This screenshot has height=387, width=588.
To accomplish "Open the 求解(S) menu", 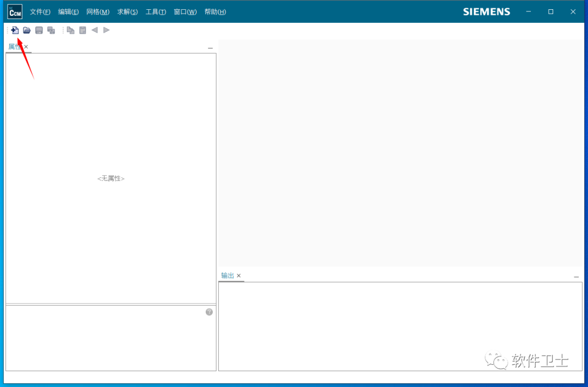I will 127,11.
